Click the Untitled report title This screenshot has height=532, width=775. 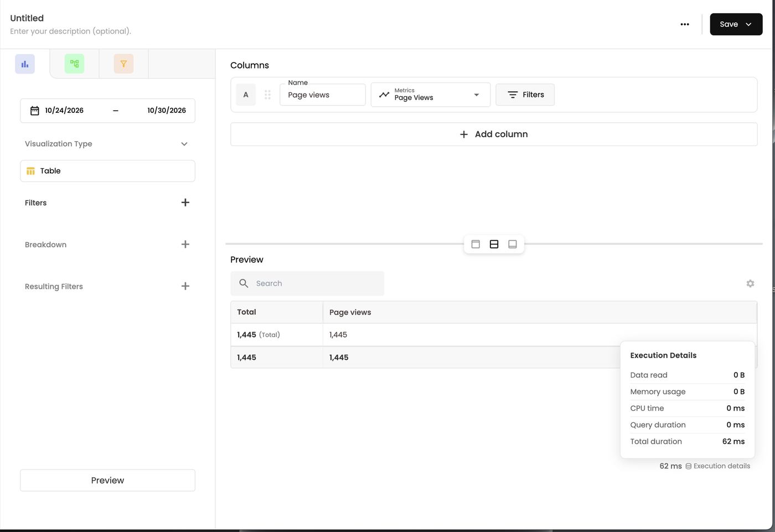[27, 18]
